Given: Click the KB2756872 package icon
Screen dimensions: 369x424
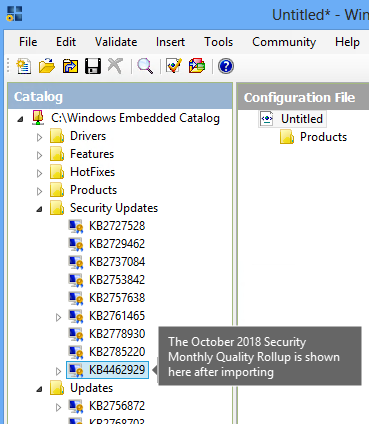Looking at the screenshot, I should pyautogui.click(x=76, y=406).
